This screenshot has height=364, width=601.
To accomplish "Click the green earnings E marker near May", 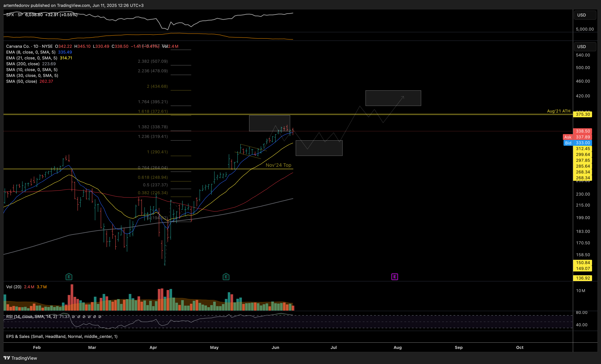I will point(226,277).
